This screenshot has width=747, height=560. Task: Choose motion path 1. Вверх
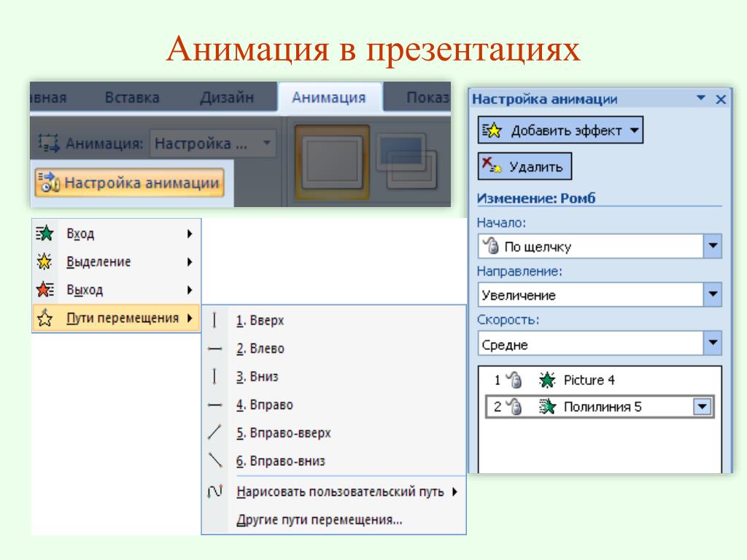[333, 321]
